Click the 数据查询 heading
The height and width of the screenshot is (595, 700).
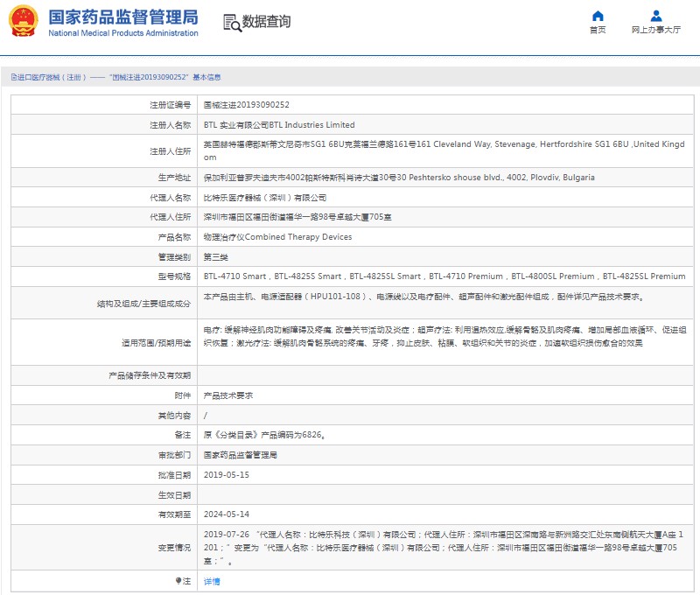[266, 21]
